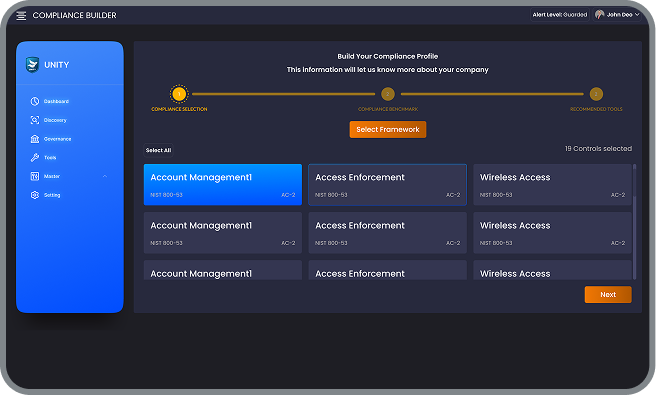Click the Select All button
This screenshot has height=395, width=656.
point(159,150)
